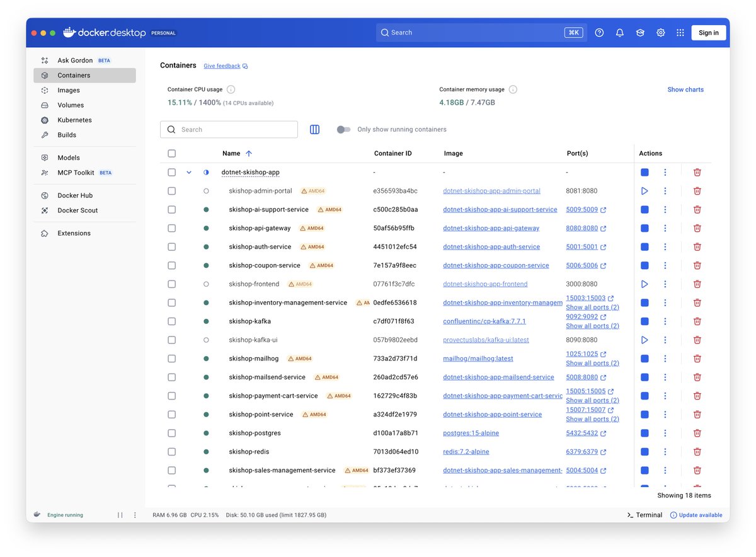
Task: Click the containers Search field
Action: pos(229,129)
